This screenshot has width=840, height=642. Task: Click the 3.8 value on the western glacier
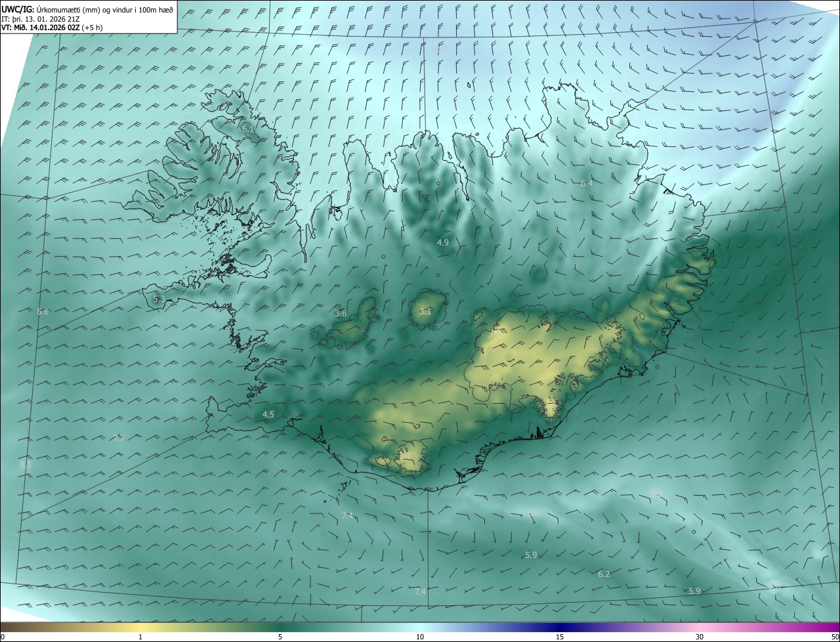pos(341,313)
